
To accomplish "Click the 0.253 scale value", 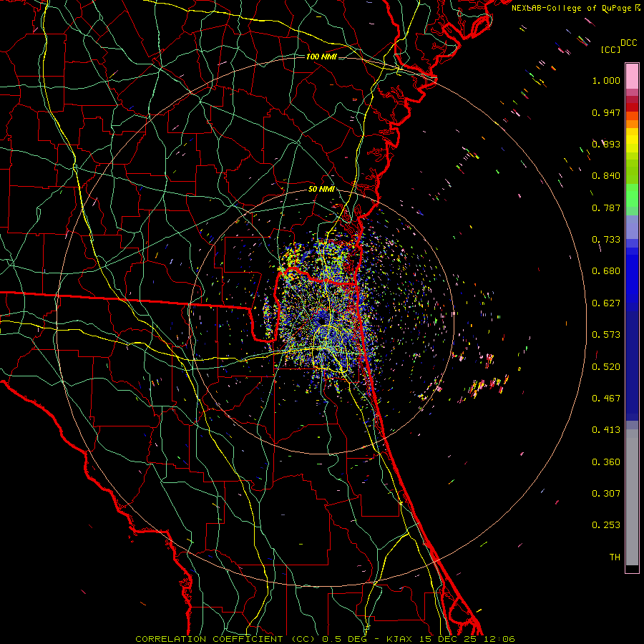I will [606, 525].
